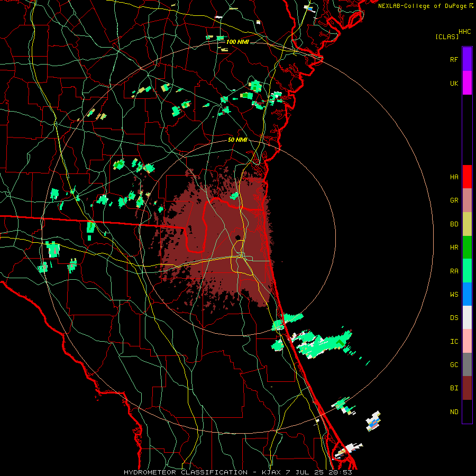Click the 'GR' legend label

(x=454, y=200)
